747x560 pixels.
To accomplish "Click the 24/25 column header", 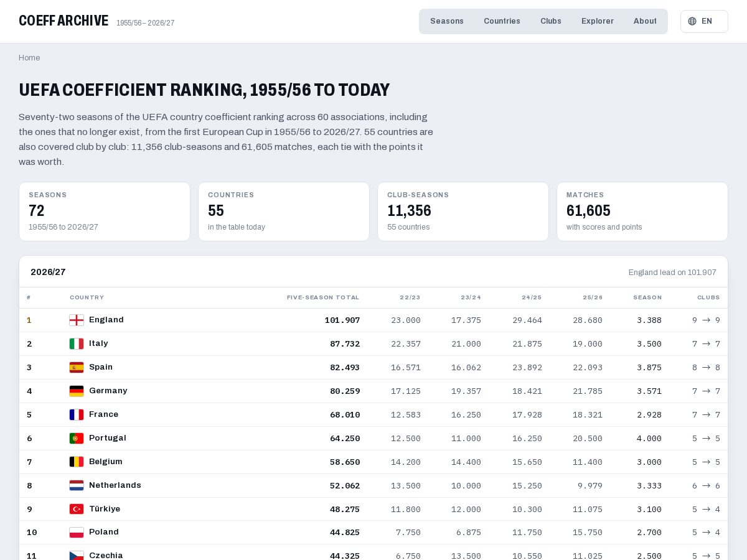I will [532, 297].
